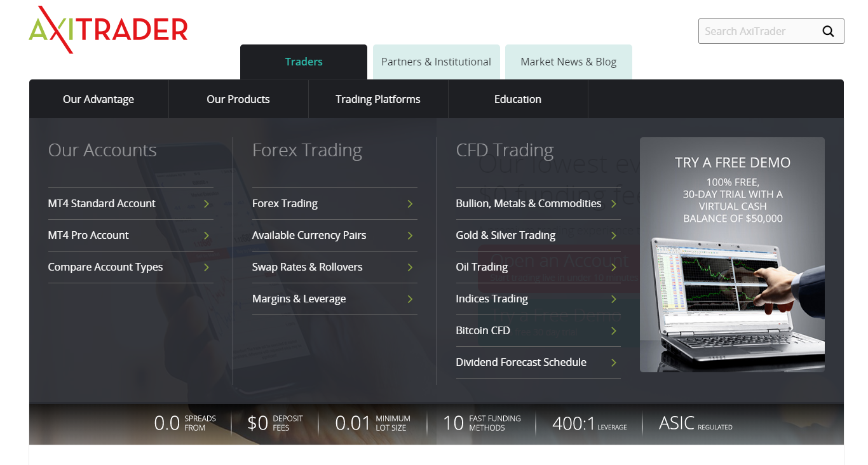Click the chevron beside Bullion, Metals & Commodities
This screenshot has height=465, width=868.
(x=614, y=204)
